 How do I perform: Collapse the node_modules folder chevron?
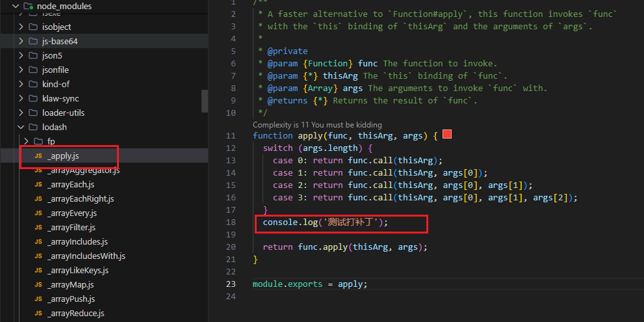click(16, 6)
